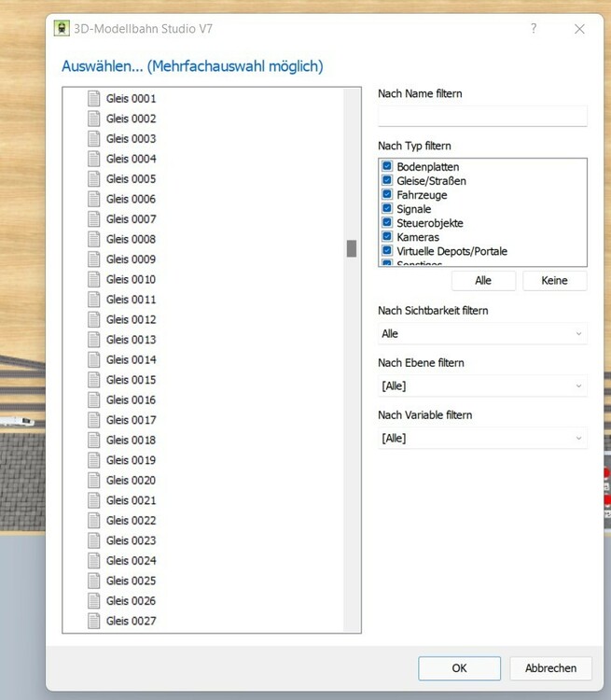Click the document icon beside Gleis 0027
This screenshot has height=700, width=611.
pos(93,621)
